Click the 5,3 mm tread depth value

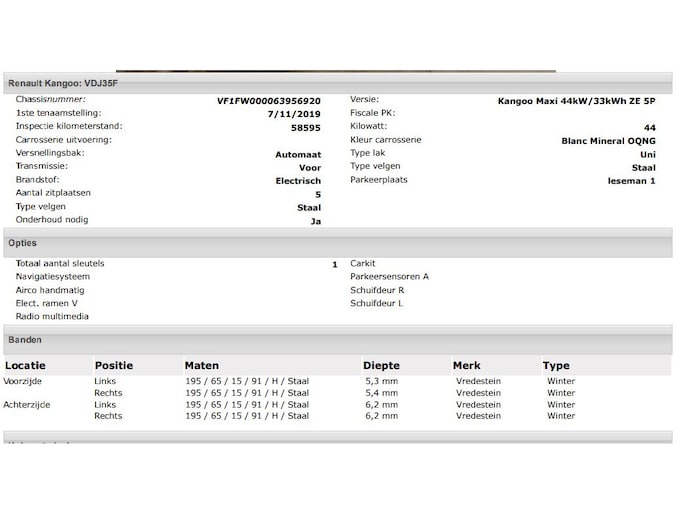coord(381,381)
